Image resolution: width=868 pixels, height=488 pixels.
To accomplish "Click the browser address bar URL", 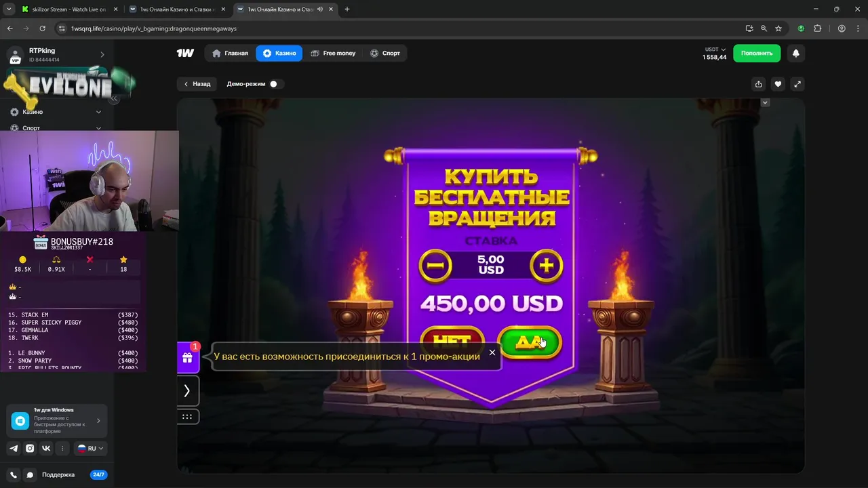I will 153,28.
